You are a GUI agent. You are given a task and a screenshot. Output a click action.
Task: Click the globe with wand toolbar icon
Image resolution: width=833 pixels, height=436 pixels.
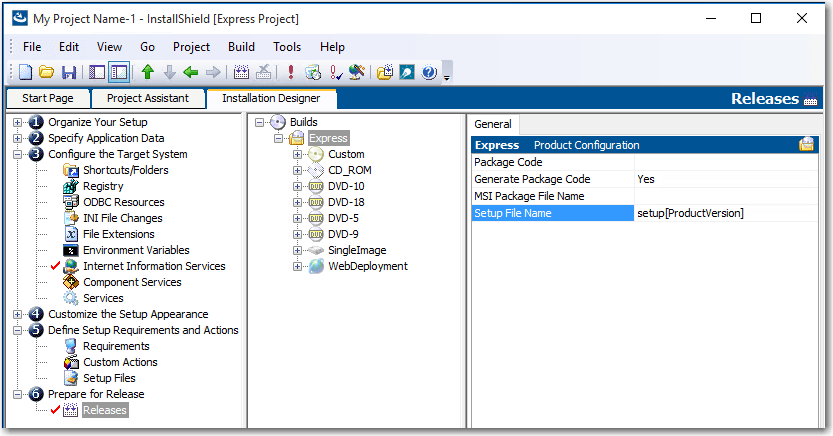click(x=356, y=72)
